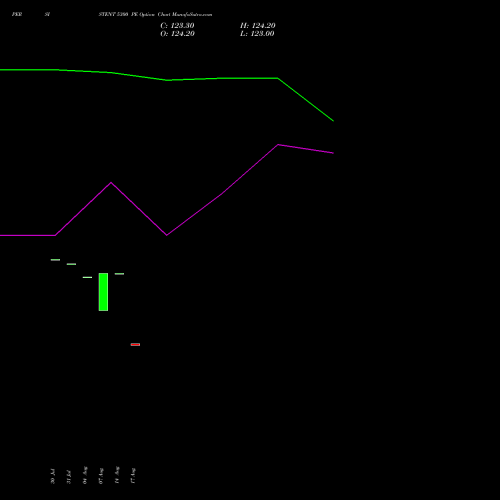Screen dimensions: 500x500
Task: Click the small candle above 04 Aug
Action: point(87,277)
